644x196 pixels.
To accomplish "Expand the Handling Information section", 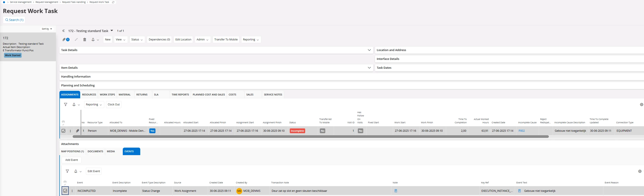I will coord(352,76).
